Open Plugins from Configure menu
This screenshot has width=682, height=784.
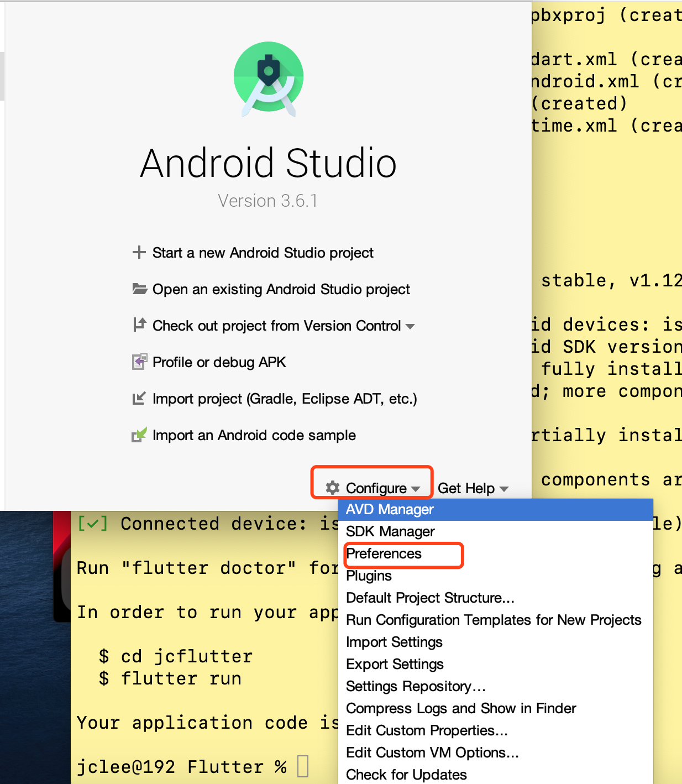click(496, 576)
